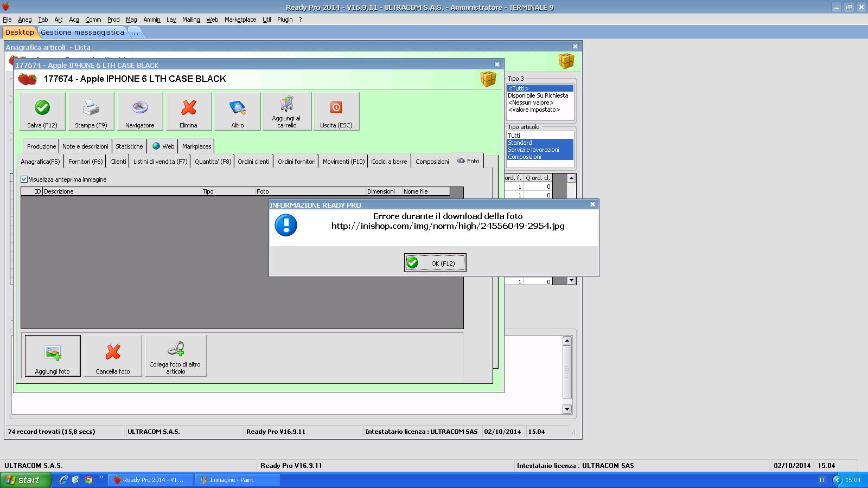Launch Chrome from quick launch
Image resolution: width=868 pixels, height=488 pixels.
click(x=88, y=480)
